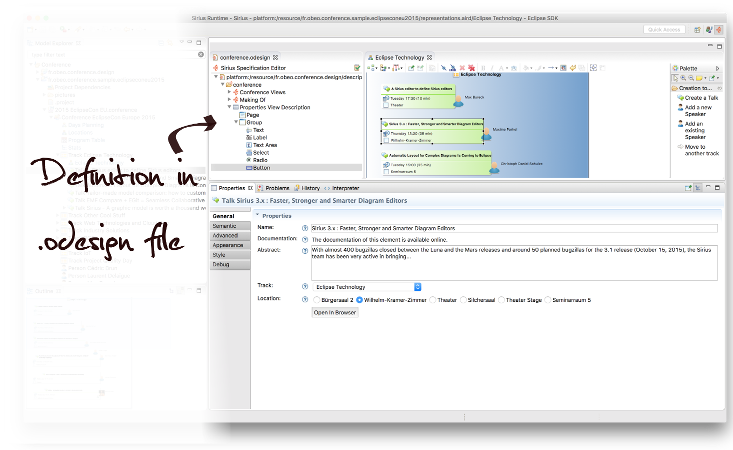Click help icon next to Abstract
Image resolution: width=733 pixels, height=450 pixels.
pos(305,251)
